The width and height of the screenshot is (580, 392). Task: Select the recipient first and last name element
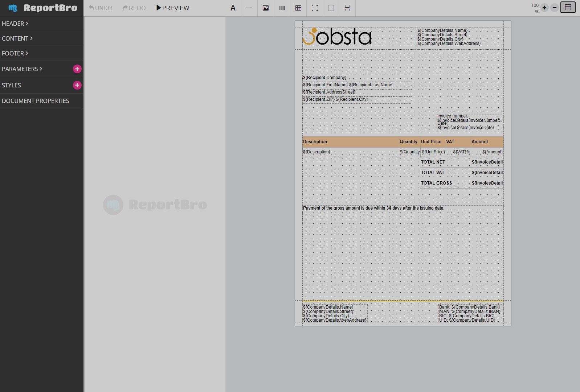357,85
